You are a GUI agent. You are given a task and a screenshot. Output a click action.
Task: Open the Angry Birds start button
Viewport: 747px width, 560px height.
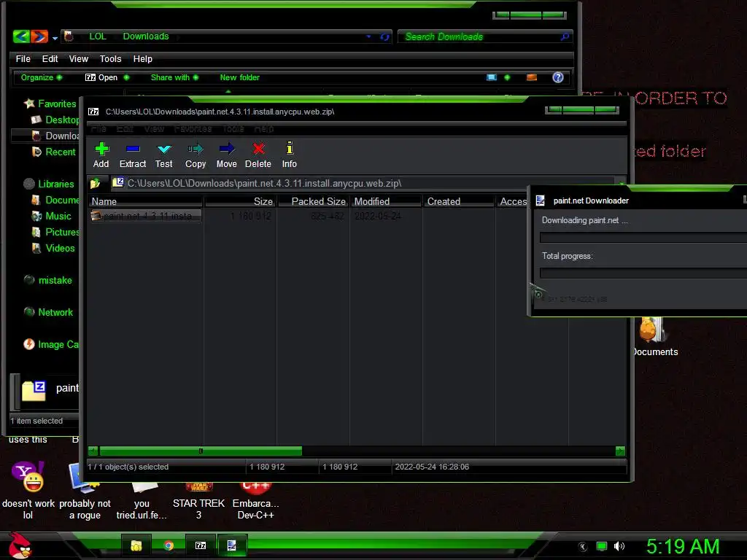[x=20, y=545]
